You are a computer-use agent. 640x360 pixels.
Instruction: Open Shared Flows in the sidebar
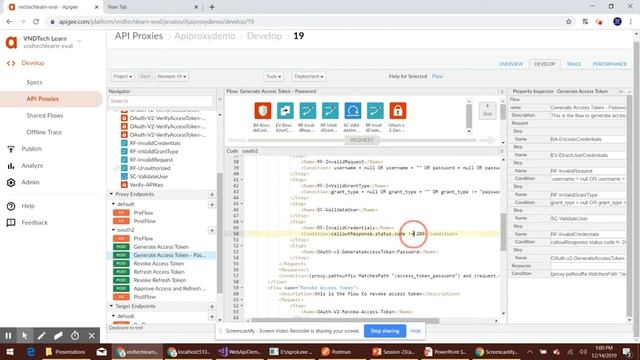pyautogui.click(x=44, y=116)
